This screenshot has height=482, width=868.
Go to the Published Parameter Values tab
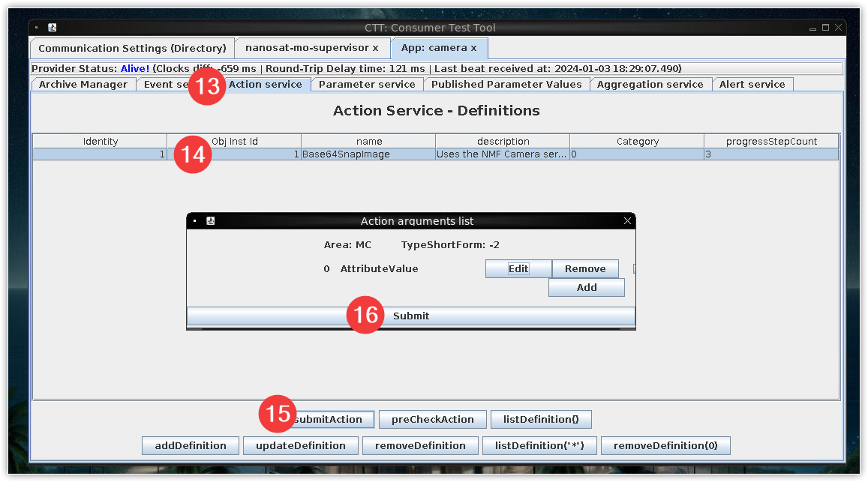coord(506,85)
